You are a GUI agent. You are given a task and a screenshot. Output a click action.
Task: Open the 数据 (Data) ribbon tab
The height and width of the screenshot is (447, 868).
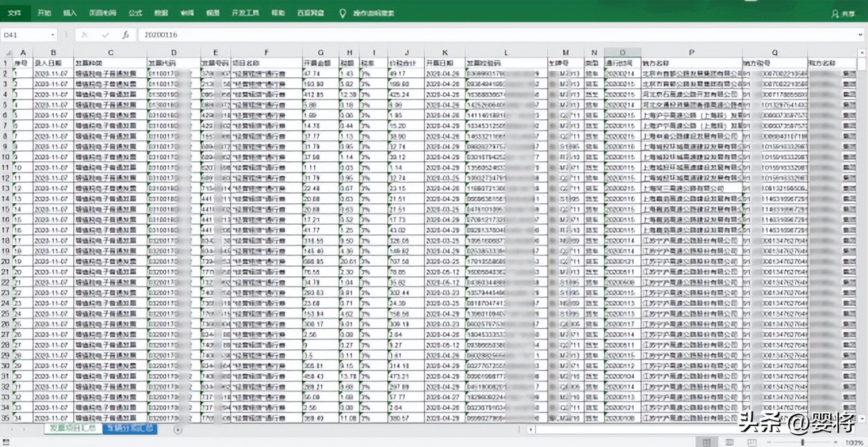[x=161, y=13]
